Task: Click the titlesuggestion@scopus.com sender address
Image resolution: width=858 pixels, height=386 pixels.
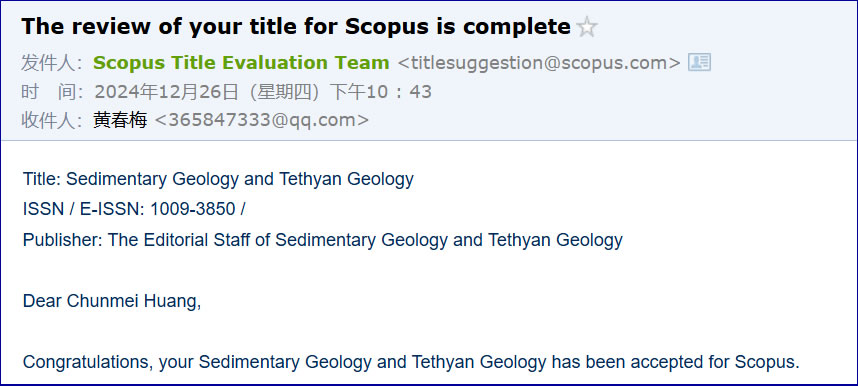Action: coord(539,63)
